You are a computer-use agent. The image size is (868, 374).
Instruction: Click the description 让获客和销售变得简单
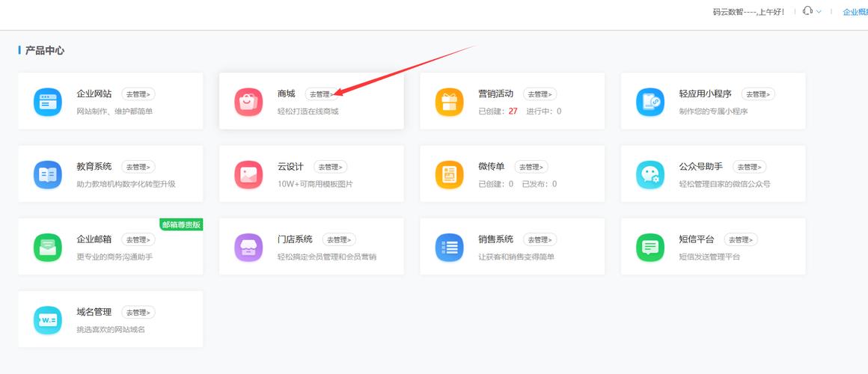[516, 257]
